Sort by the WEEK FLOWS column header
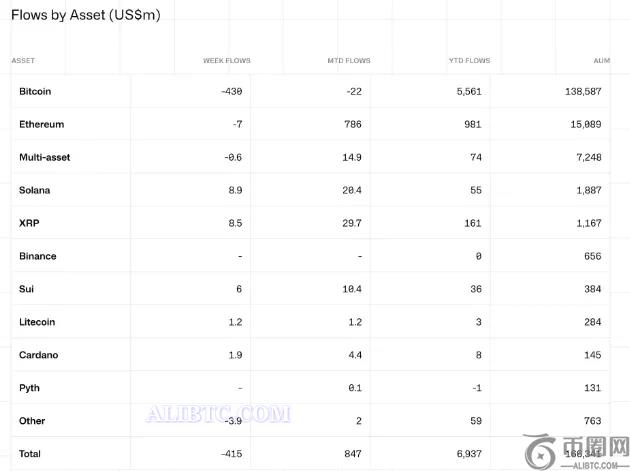630x471 pixels. point(227,61)
